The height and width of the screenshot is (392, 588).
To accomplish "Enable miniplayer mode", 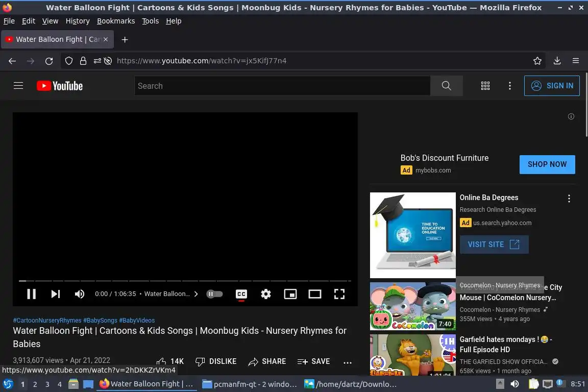I will coord(290,294).
